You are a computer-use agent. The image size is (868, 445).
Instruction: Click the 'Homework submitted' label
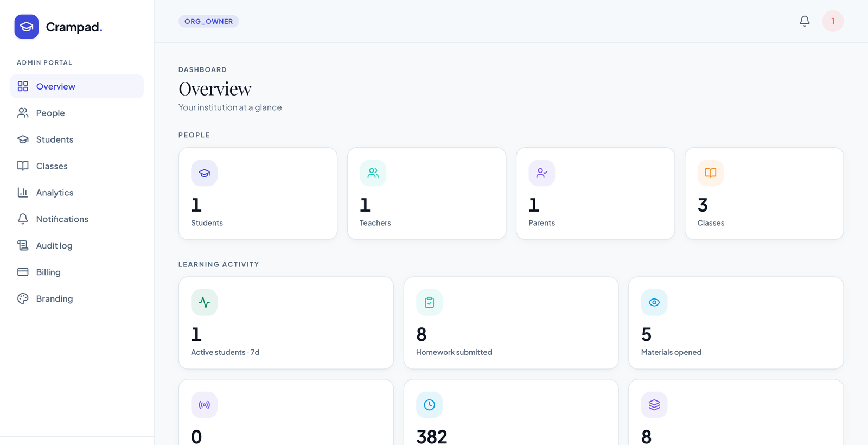[454, 352]
